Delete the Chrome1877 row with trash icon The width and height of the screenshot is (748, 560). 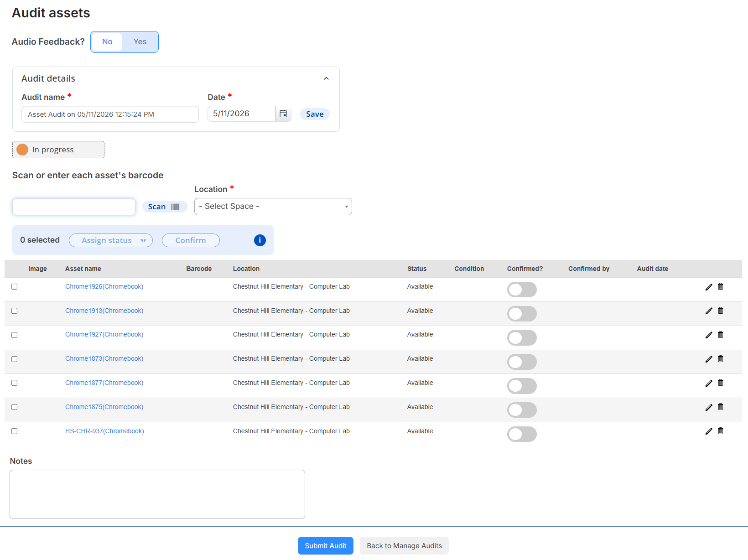[721, 383]
